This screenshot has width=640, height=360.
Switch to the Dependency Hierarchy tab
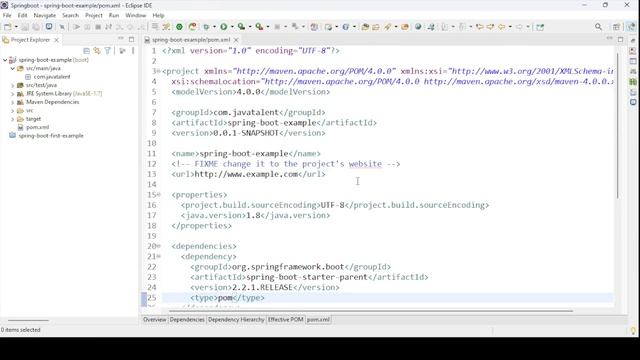point(236,320)
